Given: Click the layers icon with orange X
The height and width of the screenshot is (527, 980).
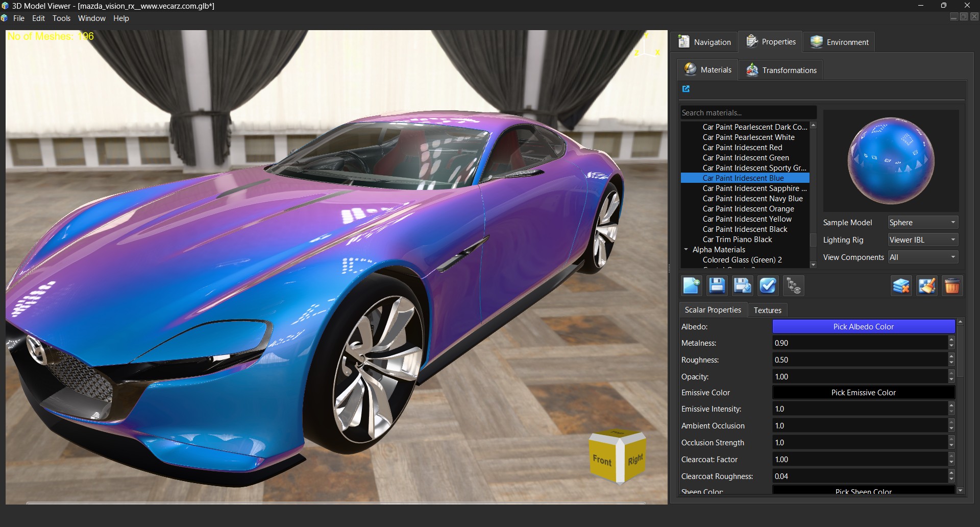Looking at the screenshot, I should [x=901, y=286].
